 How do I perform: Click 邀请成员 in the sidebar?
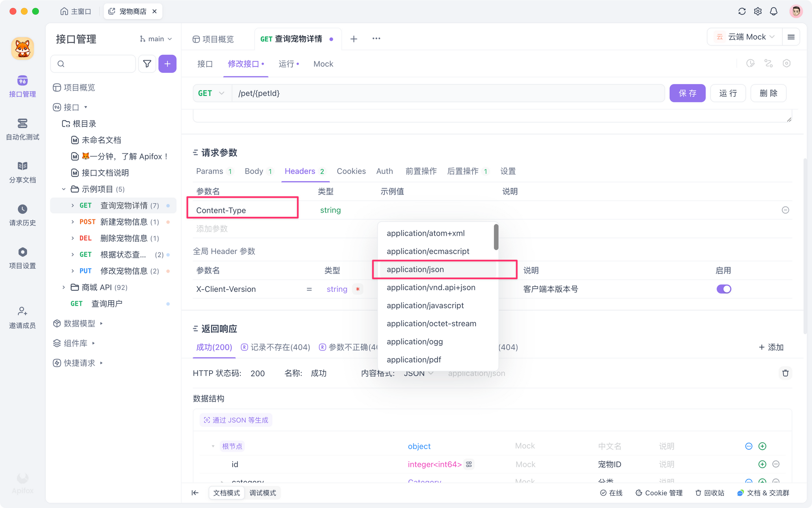[x=22, y=318]
